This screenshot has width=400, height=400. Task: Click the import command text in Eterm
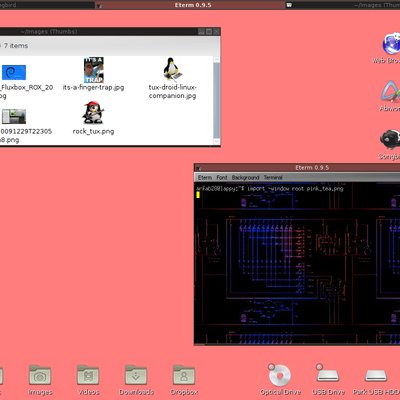pos(295,189)
